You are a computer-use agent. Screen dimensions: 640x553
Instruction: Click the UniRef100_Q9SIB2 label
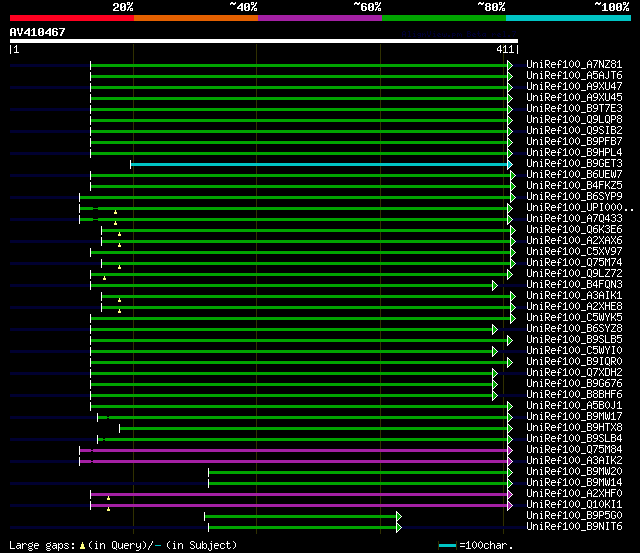(x=574, y=131)
